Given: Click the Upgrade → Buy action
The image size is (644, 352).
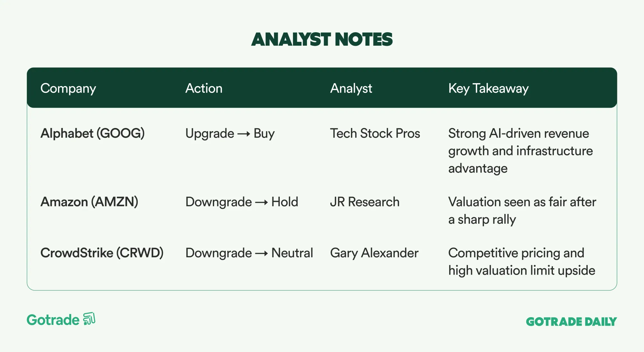Looking at the screenshot, I should tap(230, 133).
